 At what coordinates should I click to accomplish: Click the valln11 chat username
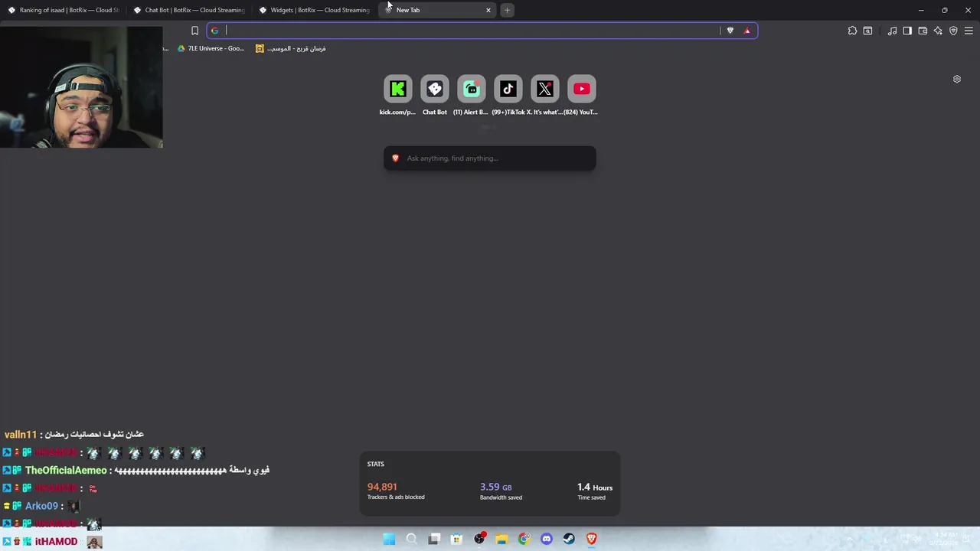(x=21, y=435)
